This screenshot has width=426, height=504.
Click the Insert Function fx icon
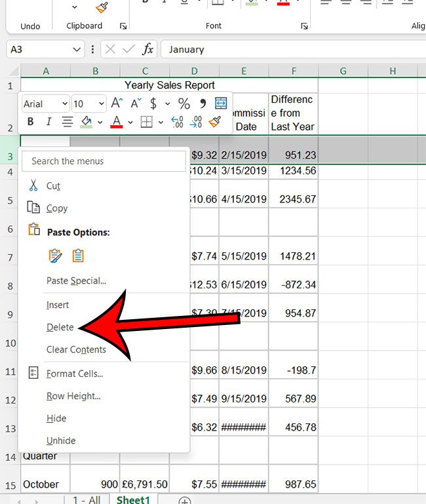148,49
